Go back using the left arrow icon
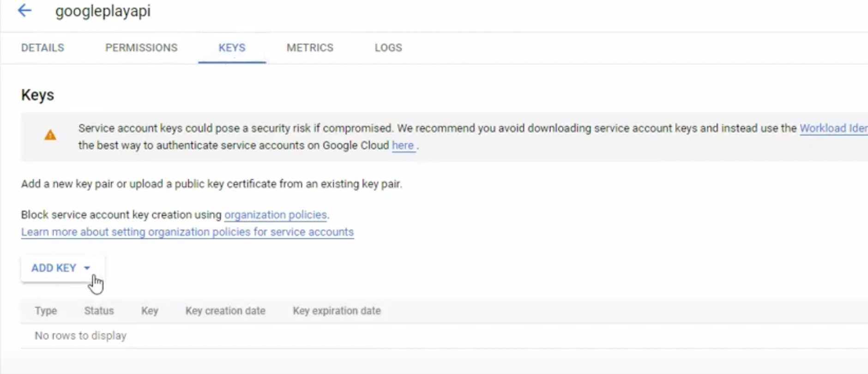 (24, 11)
